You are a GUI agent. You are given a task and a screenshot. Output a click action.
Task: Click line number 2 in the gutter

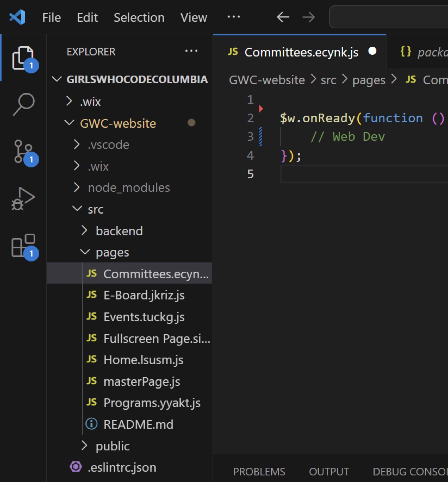coord(250,118)
